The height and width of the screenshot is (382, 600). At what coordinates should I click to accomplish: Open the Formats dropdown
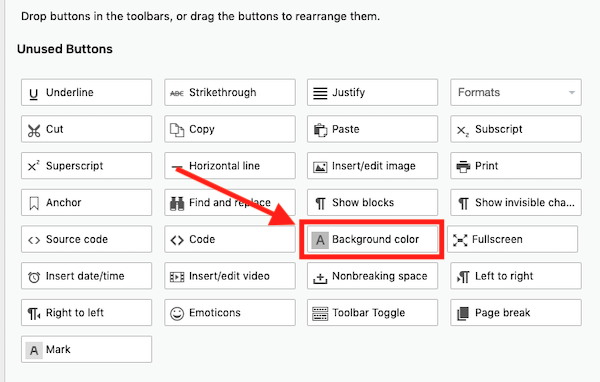[x=516, y=92]
